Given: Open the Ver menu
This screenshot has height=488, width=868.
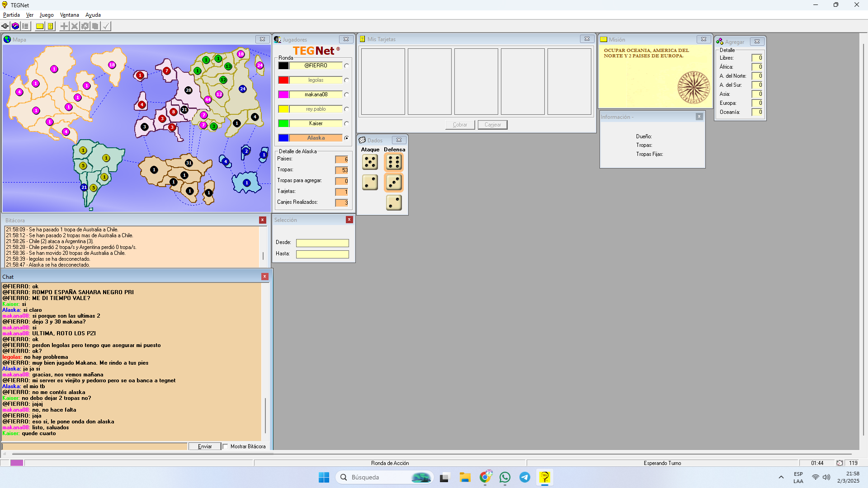Looking at the screenshot, I should (30, 15).
